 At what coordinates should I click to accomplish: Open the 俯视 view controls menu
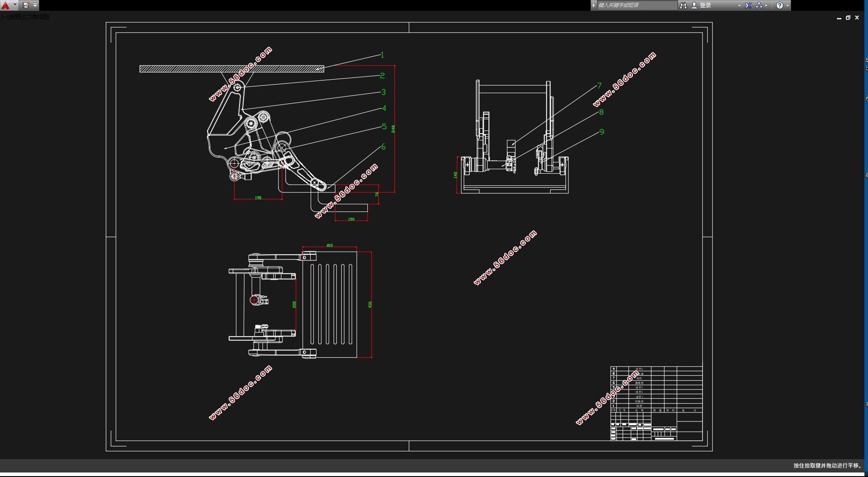point(16,17)
